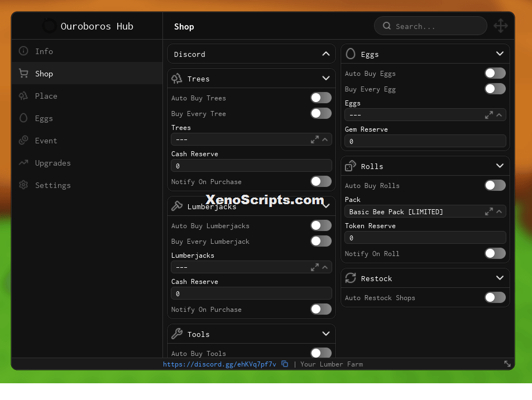Screen dimensions: 532x400
Task: Enable Auto Buy Tools toggle
Action: pos(321,353)
